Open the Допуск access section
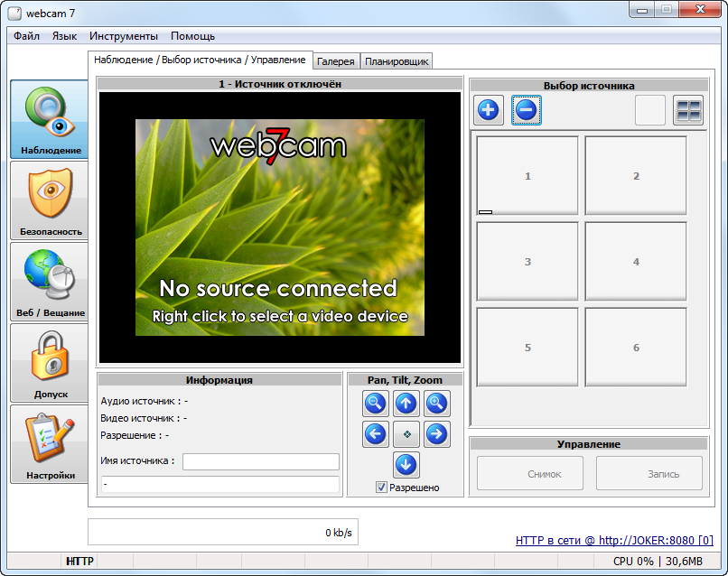Viewport: 728px width, 576px height. tap(50, 363)
